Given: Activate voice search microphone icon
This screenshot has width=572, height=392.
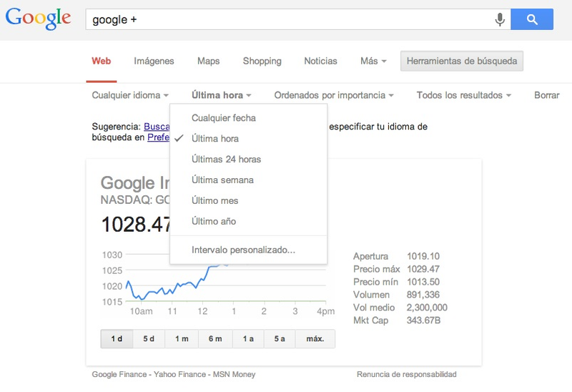Looking at the screenshot, I should click(500, 19).
